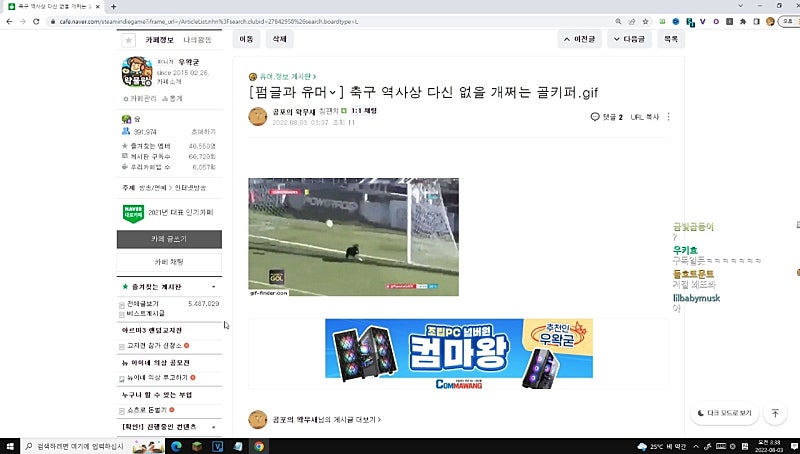Viewport: 800px width, 454px height.
Task: Open the blue V app in the taskbar
Action: (x=217, y=446)
